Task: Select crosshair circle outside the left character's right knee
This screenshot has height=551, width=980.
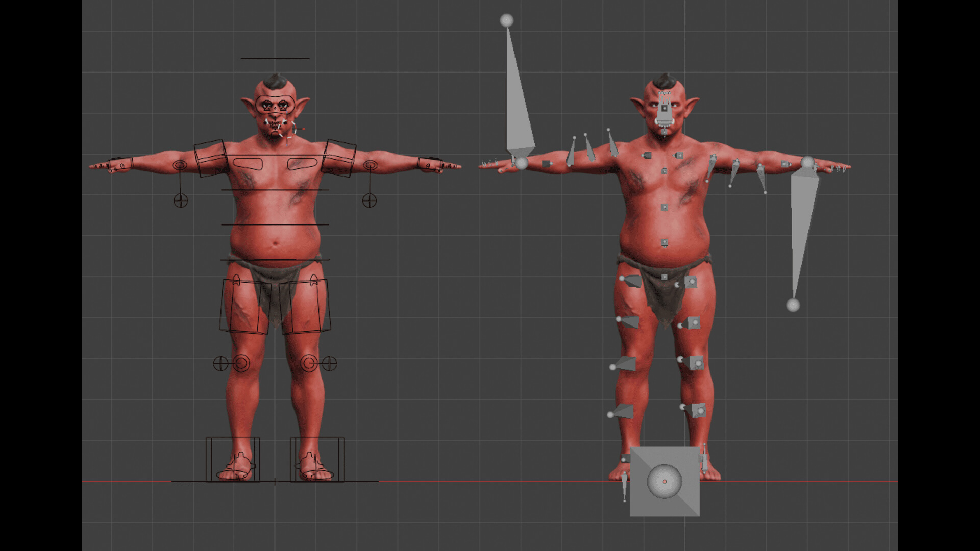Action: click(220, 364)
